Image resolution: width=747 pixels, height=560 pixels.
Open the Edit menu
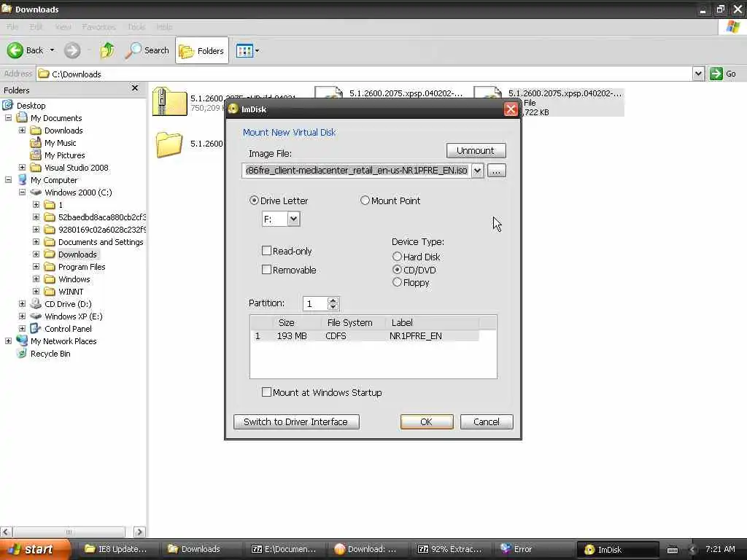pyautogui.click(x=36, y=27)
